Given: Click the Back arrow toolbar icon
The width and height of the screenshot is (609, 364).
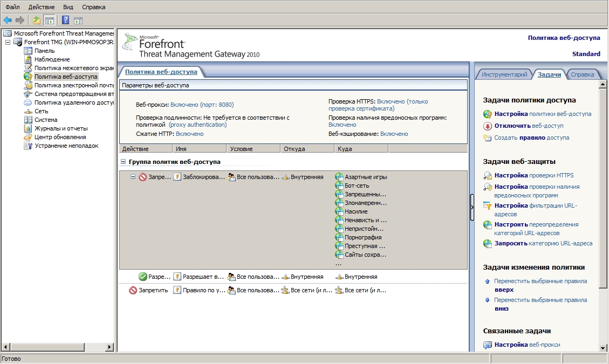Looking at the screenshot, I should click(8, 20).
